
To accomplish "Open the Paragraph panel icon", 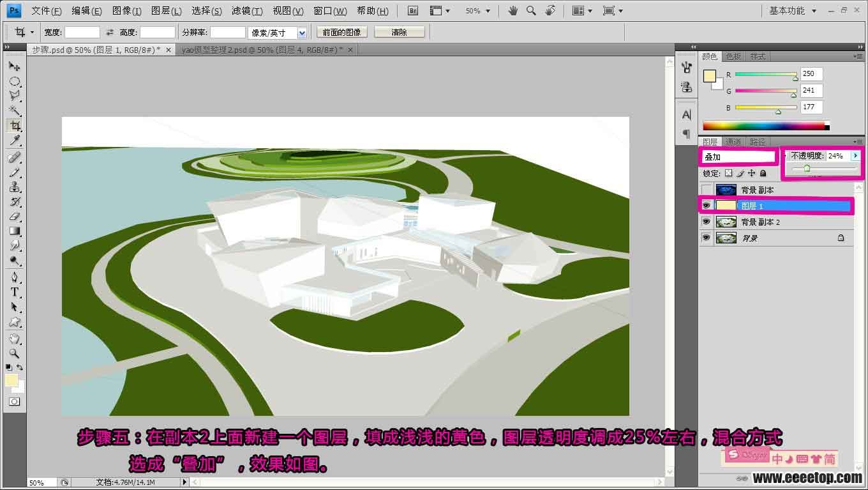I will [687, 134].
